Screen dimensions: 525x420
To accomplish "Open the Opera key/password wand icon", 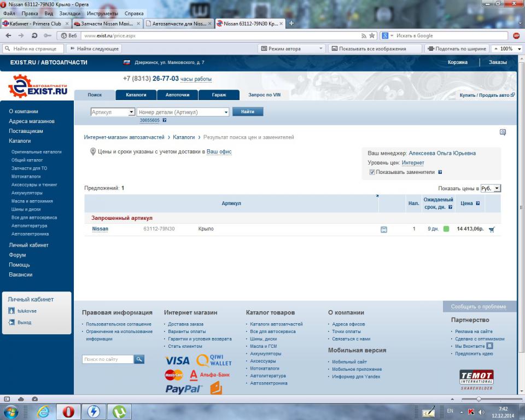I will (x=47, y=36).
